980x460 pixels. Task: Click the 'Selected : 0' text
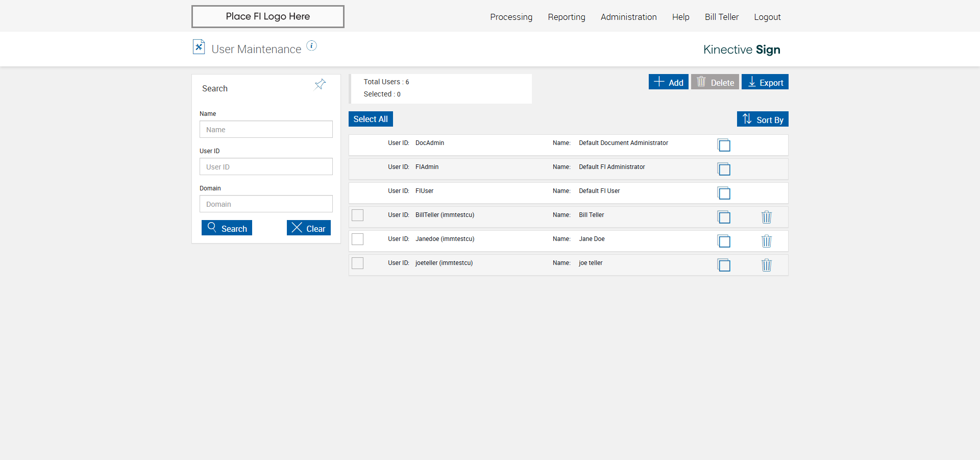click(x=382, y=94)
